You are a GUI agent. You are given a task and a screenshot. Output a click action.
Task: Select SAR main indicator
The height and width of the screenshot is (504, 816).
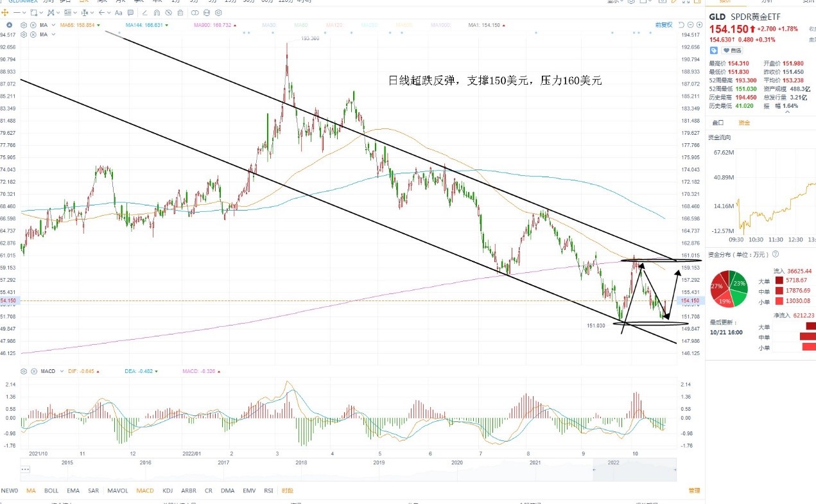point(93,491)
